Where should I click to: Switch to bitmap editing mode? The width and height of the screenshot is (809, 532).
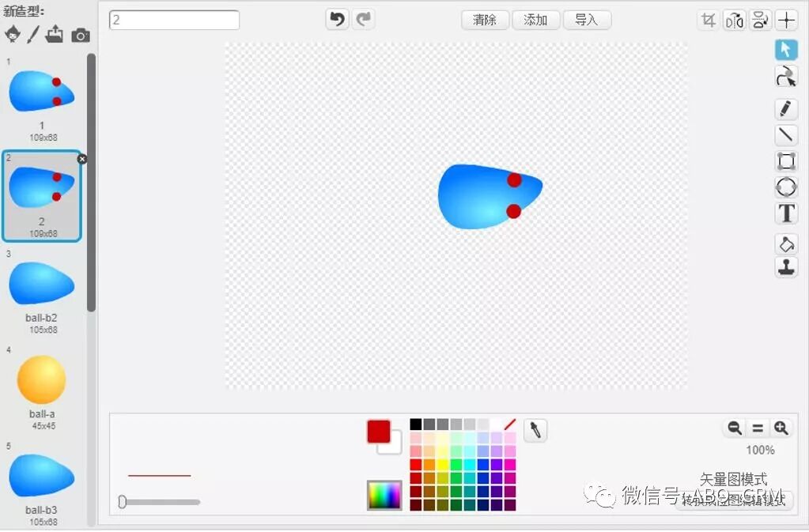coord(735,501)
